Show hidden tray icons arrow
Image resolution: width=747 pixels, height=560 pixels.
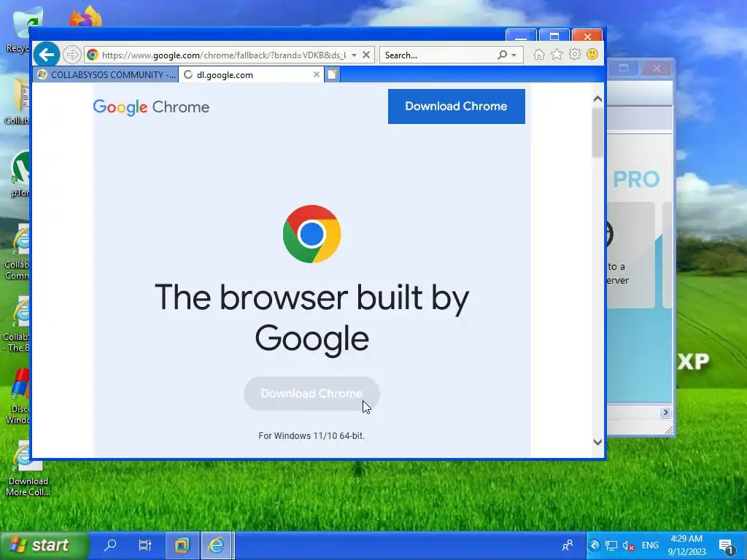pos(594,545)
